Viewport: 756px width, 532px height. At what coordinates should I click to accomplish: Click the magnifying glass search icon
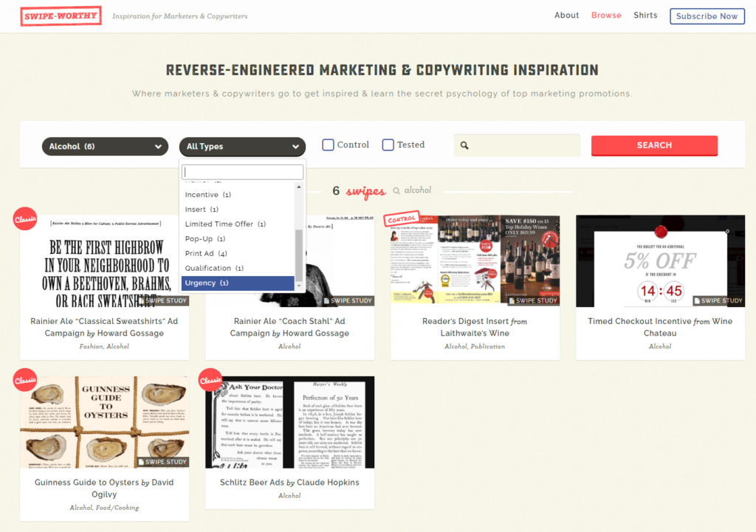(x=465, y=145)
